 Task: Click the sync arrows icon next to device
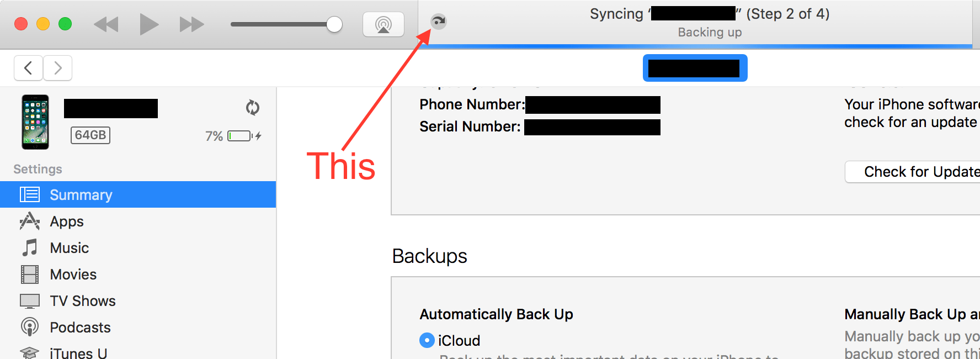click(253, 107)
